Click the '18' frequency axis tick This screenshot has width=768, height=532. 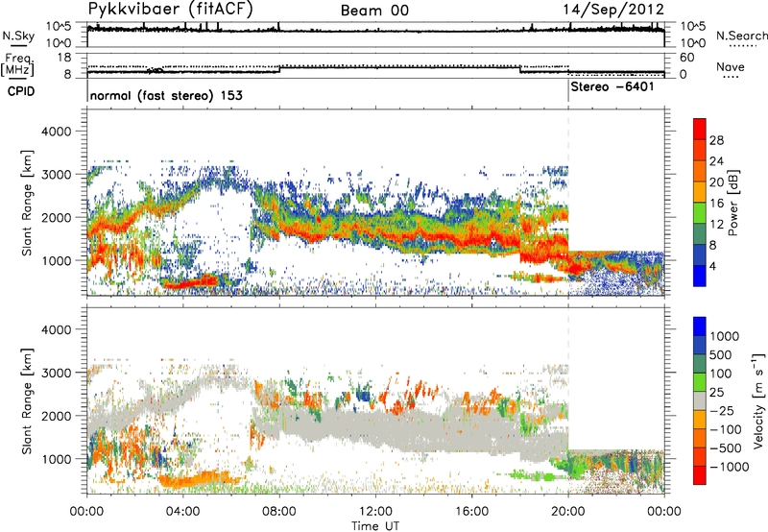pyautogui.click(x=63, y=58)
